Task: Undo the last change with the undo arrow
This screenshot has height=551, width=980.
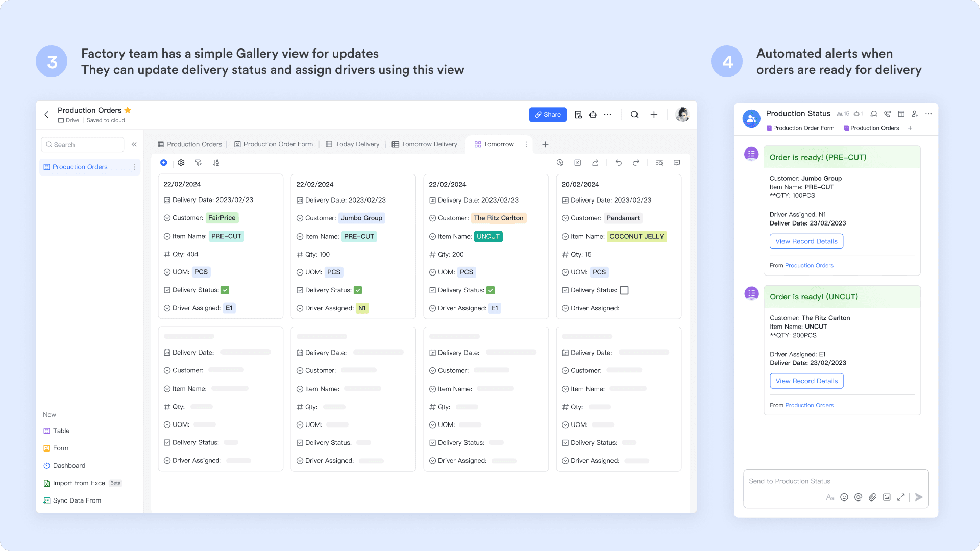Action: click(x=618, y=162)
